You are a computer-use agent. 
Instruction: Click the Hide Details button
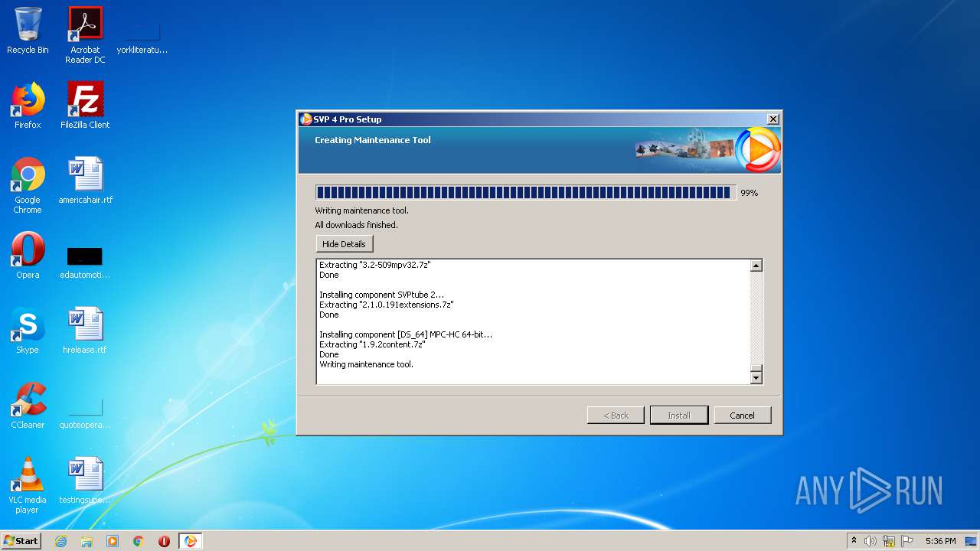(x=344, y=244)
